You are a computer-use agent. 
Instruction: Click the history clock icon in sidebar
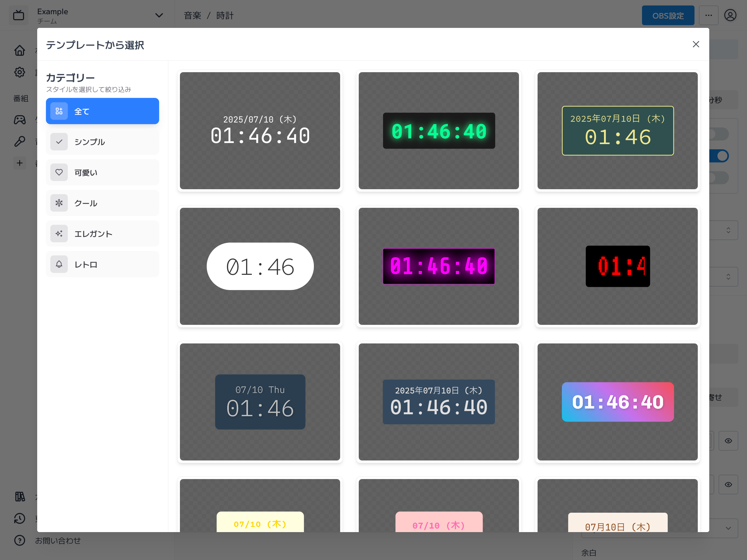(x=20, y=518)
